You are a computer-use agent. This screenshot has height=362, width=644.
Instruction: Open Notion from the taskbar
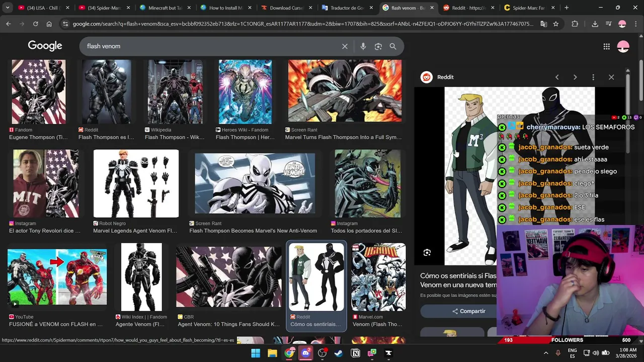point(355,353)
